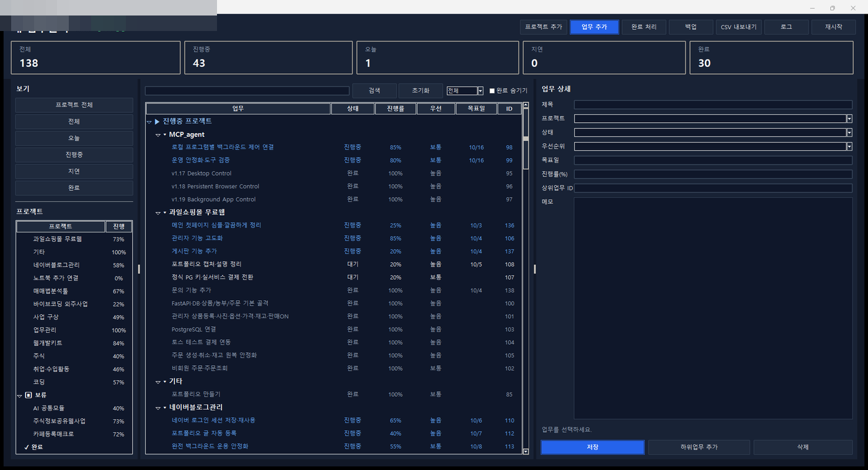Open the 로그 viewer

(x=786, y=27)
